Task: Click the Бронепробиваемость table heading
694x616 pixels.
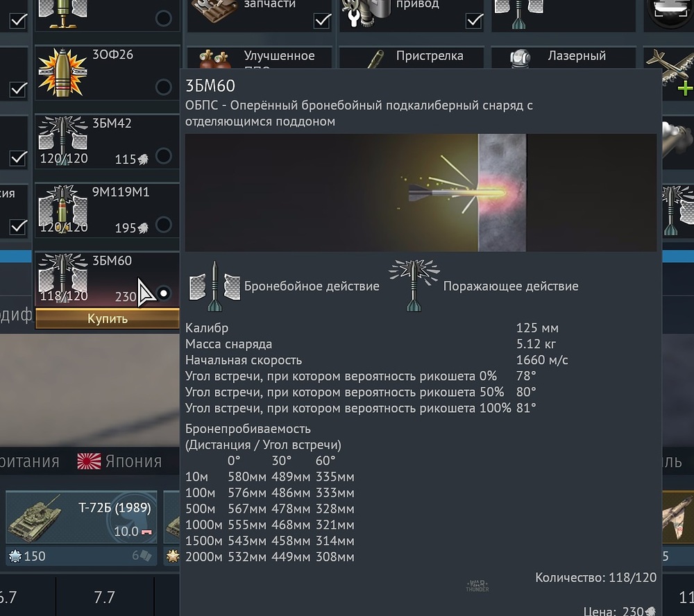Action: pos(248,429)
